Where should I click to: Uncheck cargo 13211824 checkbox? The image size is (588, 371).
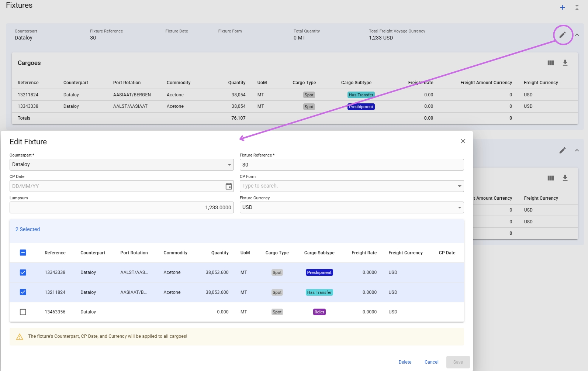pyautogui.click(x=23, y=292)
